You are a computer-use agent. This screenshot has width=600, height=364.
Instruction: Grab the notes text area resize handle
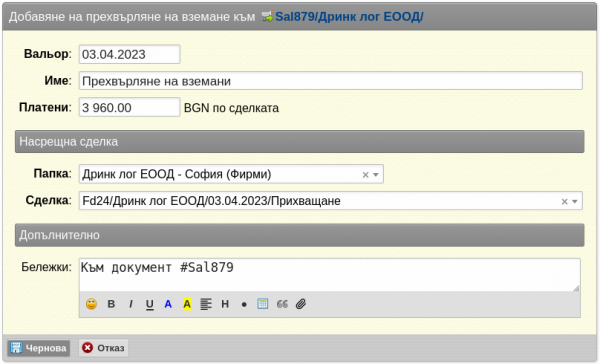point(576,288)
